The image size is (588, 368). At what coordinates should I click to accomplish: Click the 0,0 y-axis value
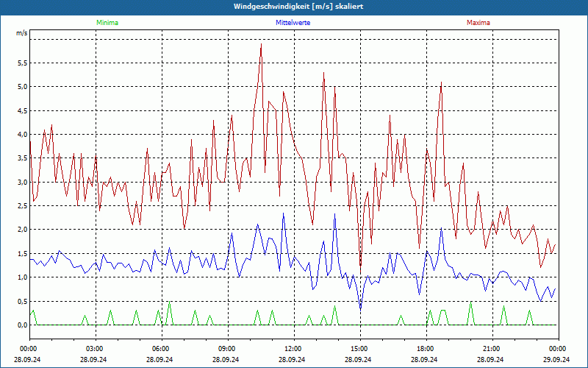click(x=23, y=325)
